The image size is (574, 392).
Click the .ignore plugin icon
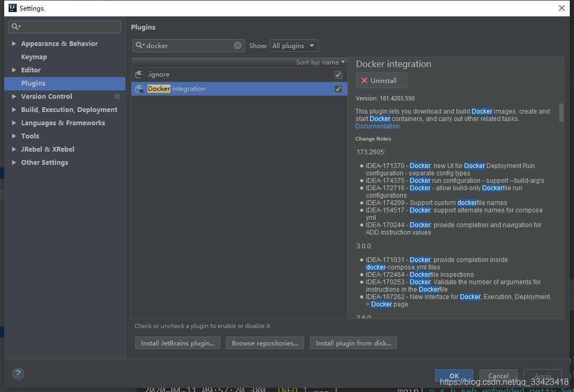139,74
